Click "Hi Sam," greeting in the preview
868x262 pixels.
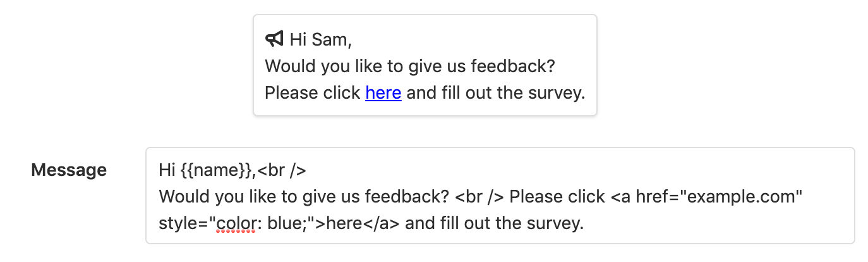tap(320, 40)
